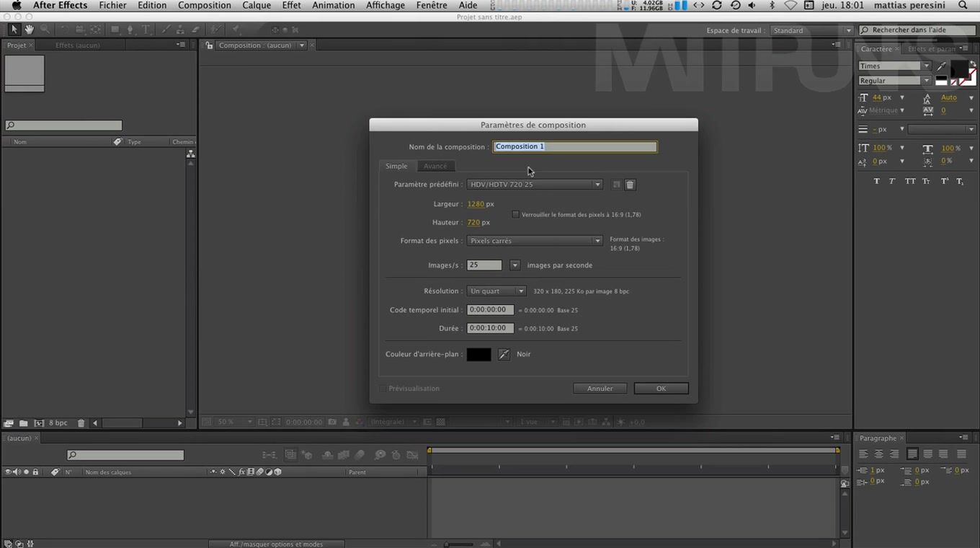Expand the Format des pixels dropdown
This screenshot has height=548, width=980.
click(534, 241)
